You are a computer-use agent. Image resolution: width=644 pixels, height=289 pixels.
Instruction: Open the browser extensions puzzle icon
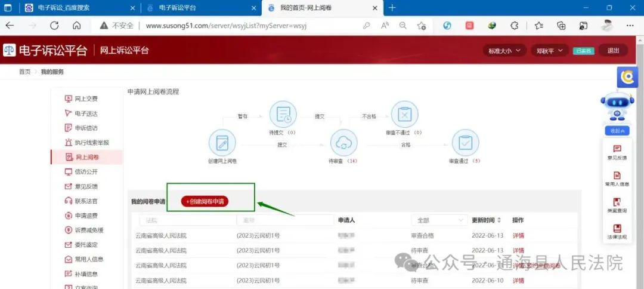click(x=514, y=26)
